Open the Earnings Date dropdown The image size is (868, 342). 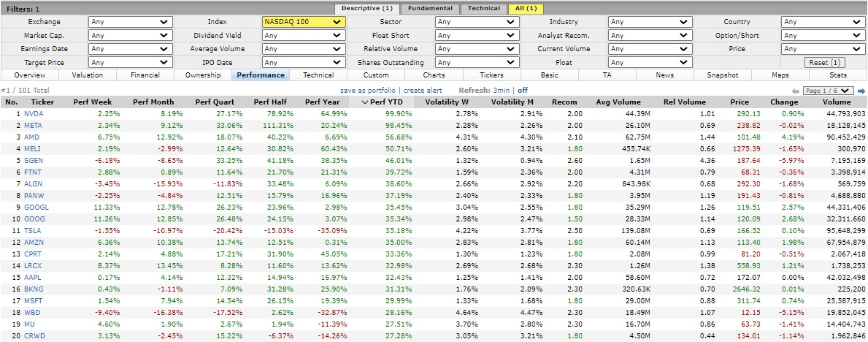click(x=130, y=49)
